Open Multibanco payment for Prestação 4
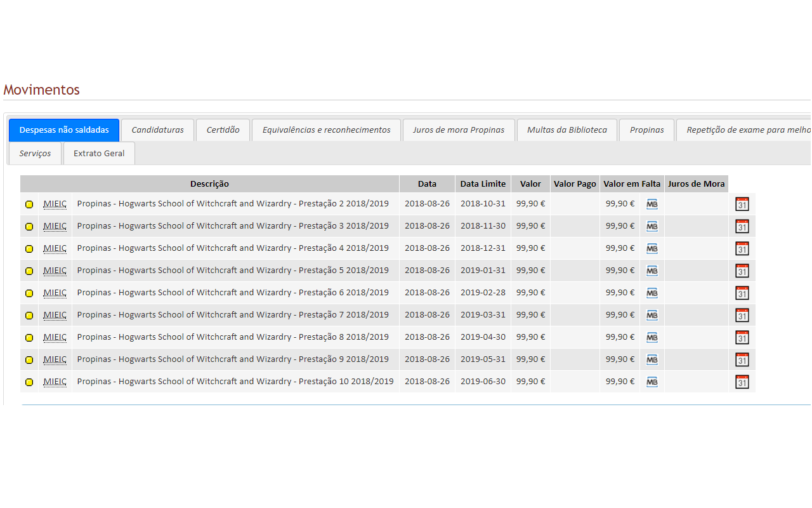The width and height of the screenshot is (812, 508). (652, 248)
